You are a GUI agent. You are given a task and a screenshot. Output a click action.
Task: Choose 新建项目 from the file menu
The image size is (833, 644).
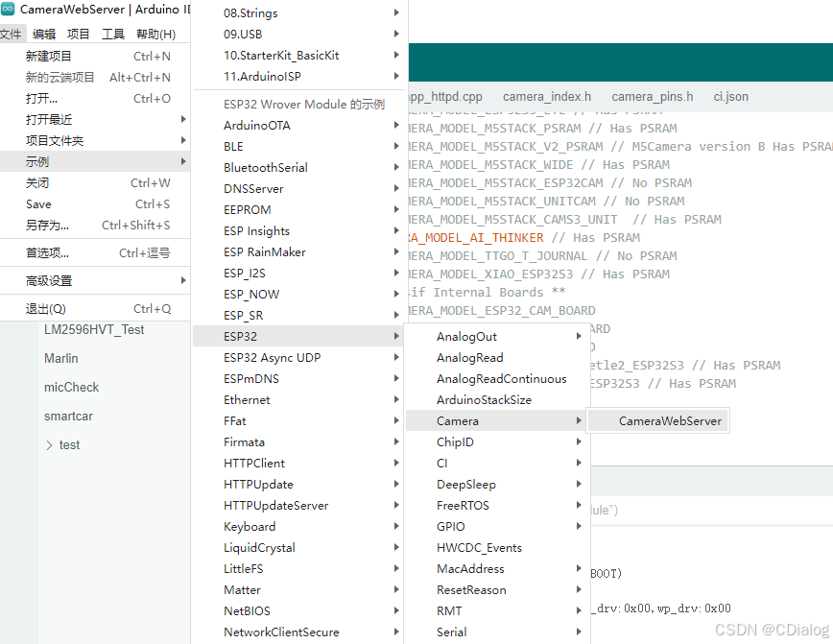point(95,56)
